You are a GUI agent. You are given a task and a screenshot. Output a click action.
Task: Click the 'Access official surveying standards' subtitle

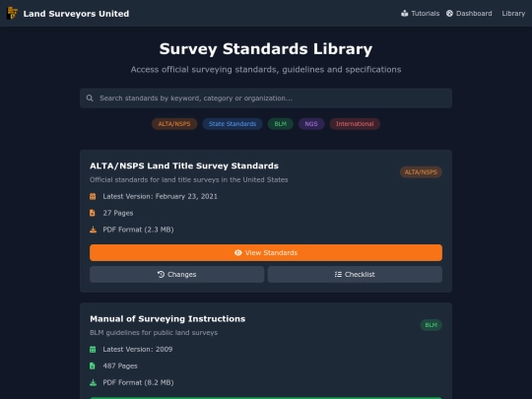(266, 70)
